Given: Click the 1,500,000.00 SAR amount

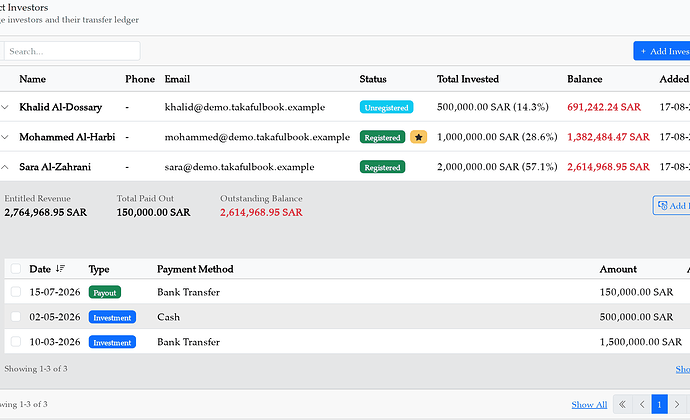Looking at the screenshot, I should (641, 342).
